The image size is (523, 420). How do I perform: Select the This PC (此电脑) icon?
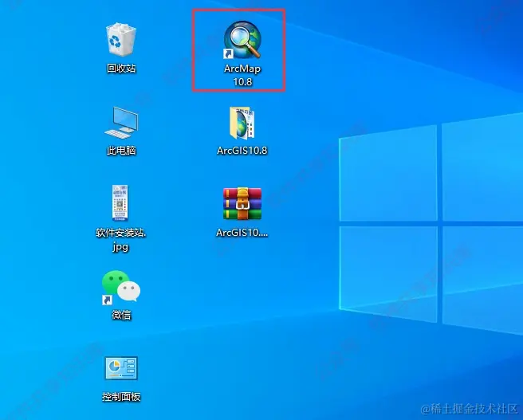click(x=121, y=123)
